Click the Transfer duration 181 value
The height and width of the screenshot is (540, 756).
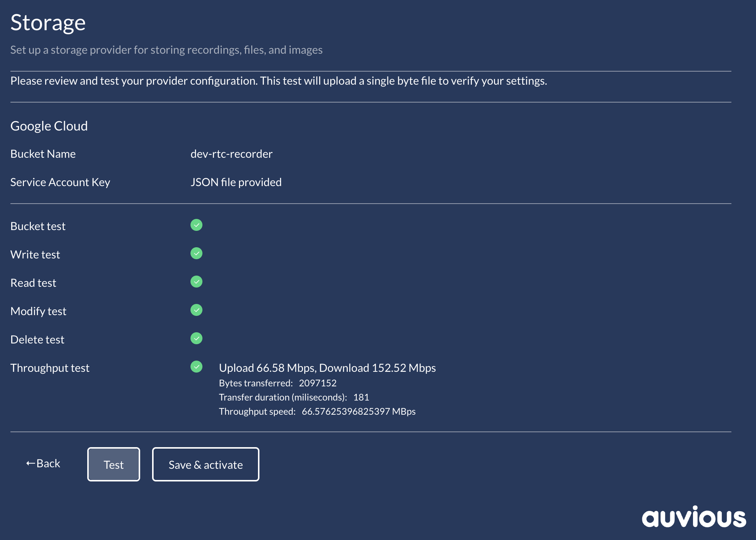[x=361, y=397]
